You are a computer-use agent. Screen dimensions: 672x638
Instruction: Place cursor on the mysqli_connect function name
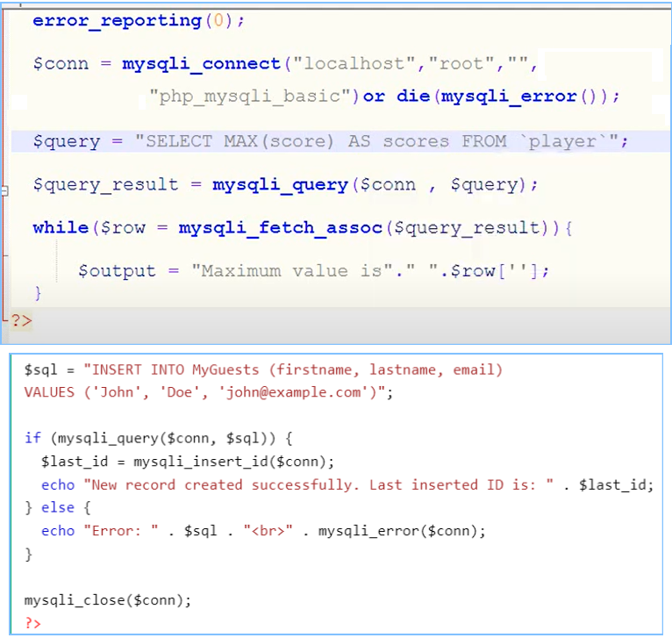click(202, 64)
